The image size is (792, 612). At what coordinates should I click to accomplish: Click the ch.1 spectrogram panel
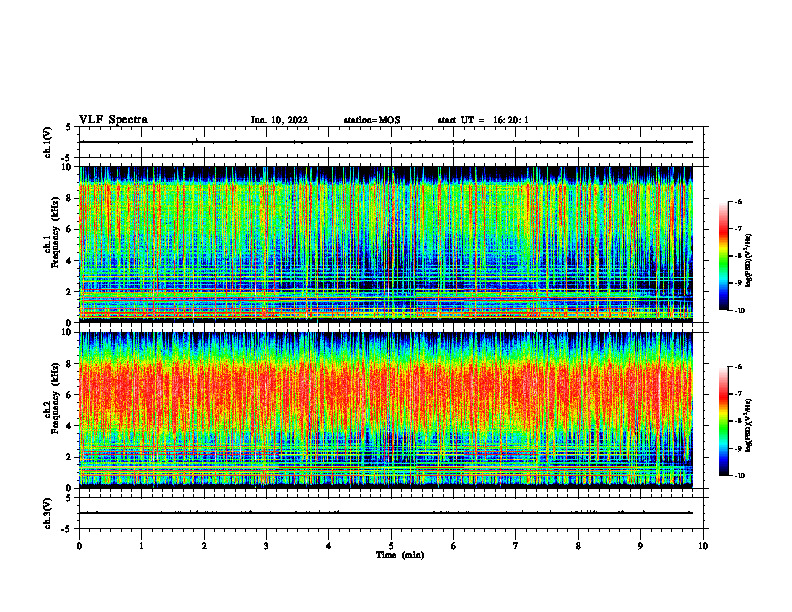[386, 244]
